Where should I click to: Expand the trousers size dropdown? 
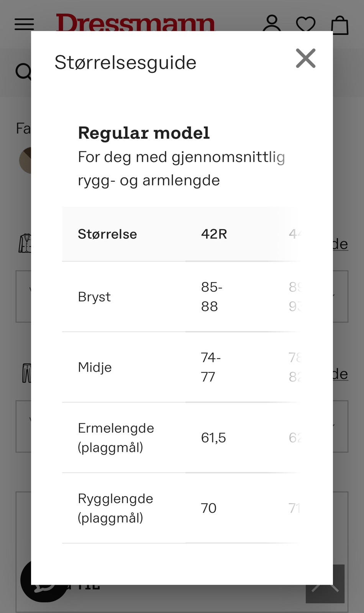pyautogui.click(x=341, y=426)
